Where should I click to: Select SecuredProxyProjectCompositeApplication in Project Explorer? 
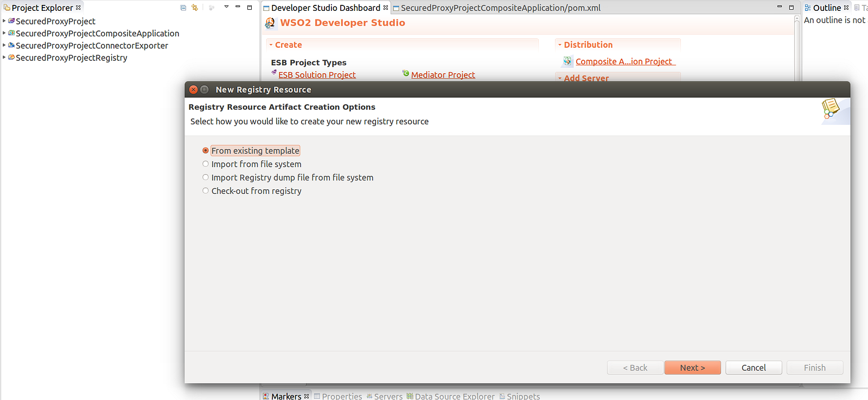click(x=97, y=34)
